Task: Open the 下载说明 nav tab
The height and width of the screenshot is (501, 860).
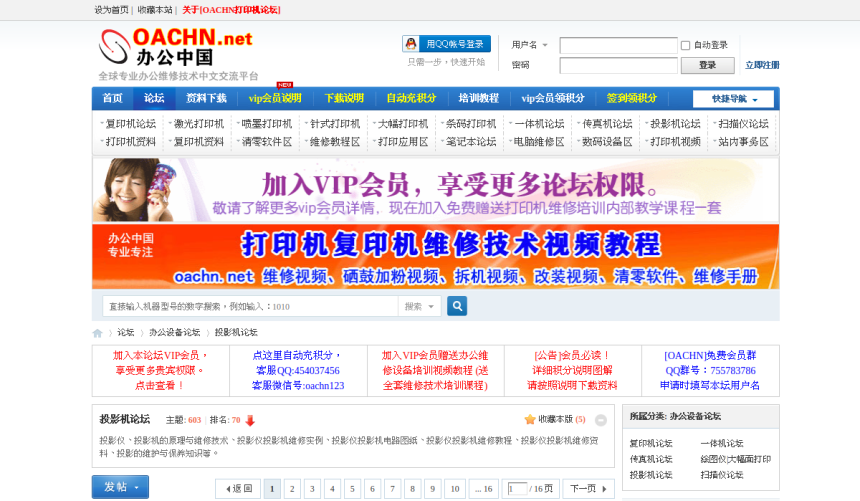Action: pos(344,98)
